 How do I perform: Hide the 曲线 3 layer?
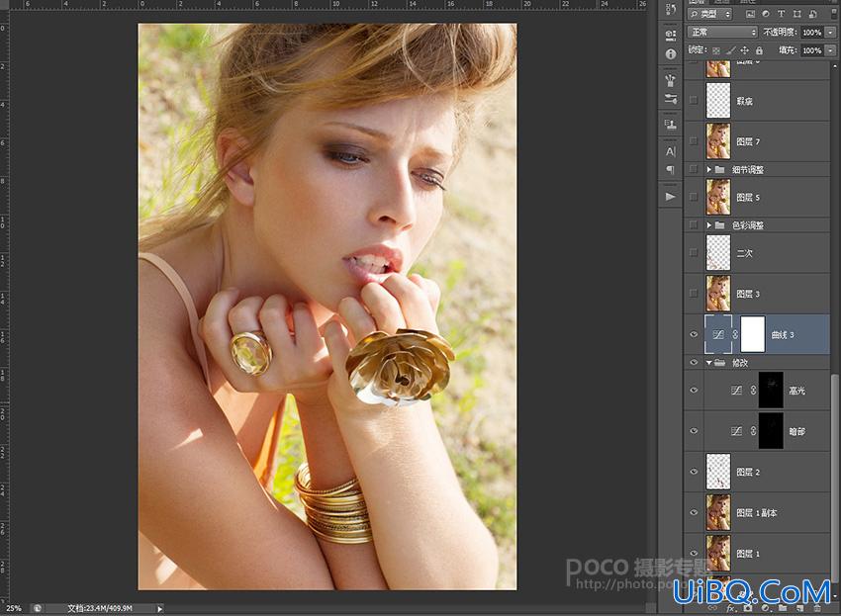click(694, 334)
